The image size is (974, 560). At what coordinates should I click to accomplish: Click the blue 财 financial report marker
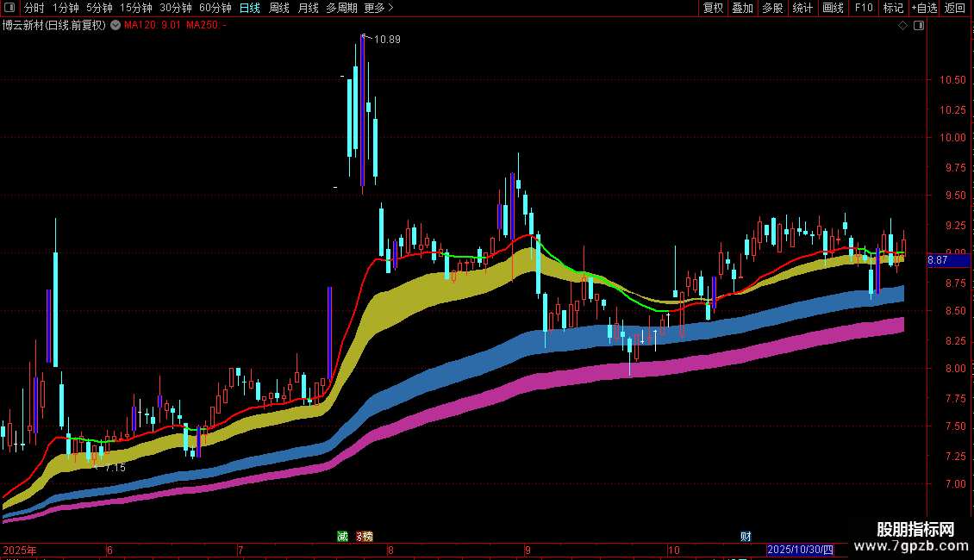746,537
